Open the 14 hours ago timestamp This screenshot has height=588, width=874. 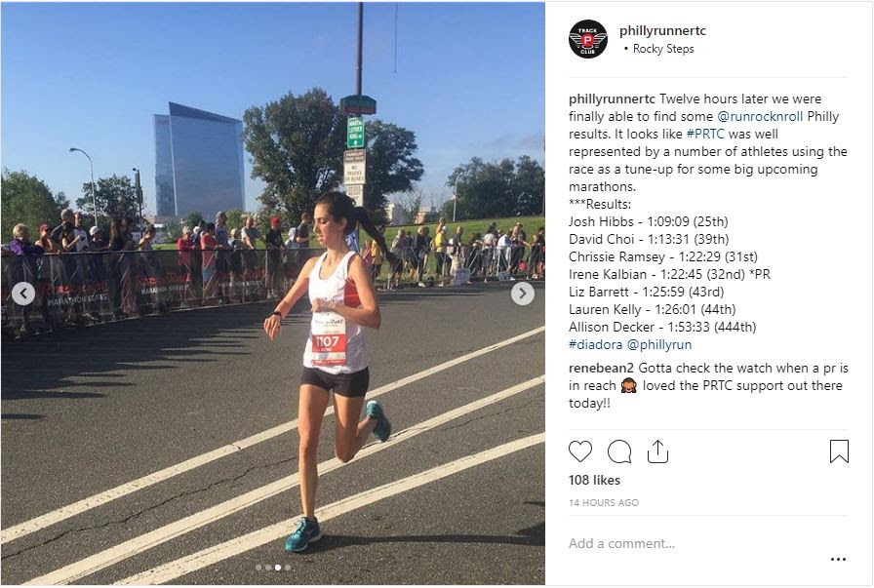pyautogui.click(x=604, y=503)
